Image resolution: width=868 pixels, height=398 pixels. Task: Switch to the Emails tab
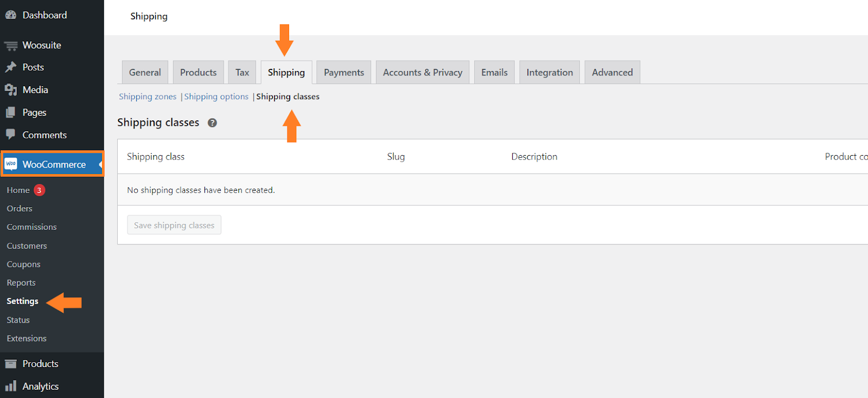point(494,72)
